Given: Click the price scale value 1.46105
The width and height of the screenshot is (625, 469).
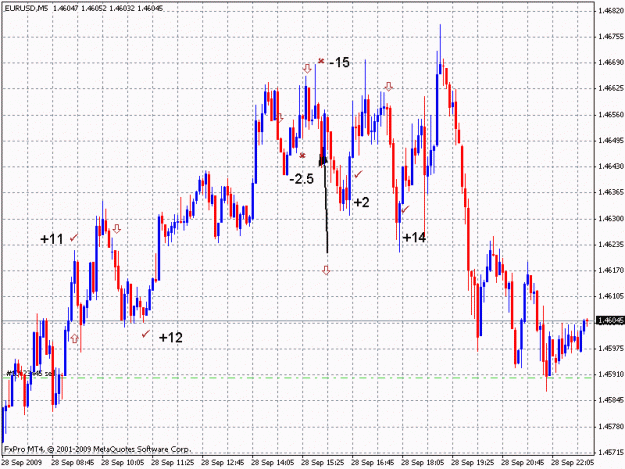Looking at the screenshot, I should 610,296.
